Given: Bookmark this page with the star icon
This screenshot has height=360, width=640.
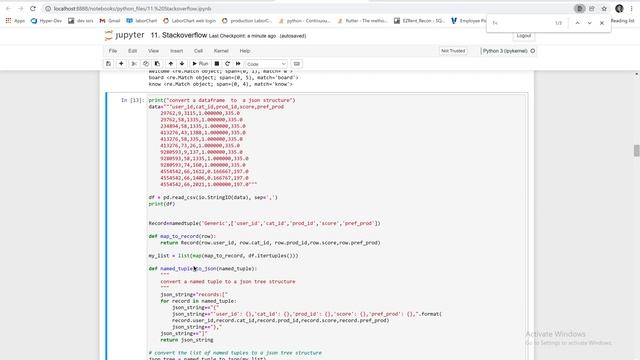Looking at the screenshot, I should coord(604,9).
